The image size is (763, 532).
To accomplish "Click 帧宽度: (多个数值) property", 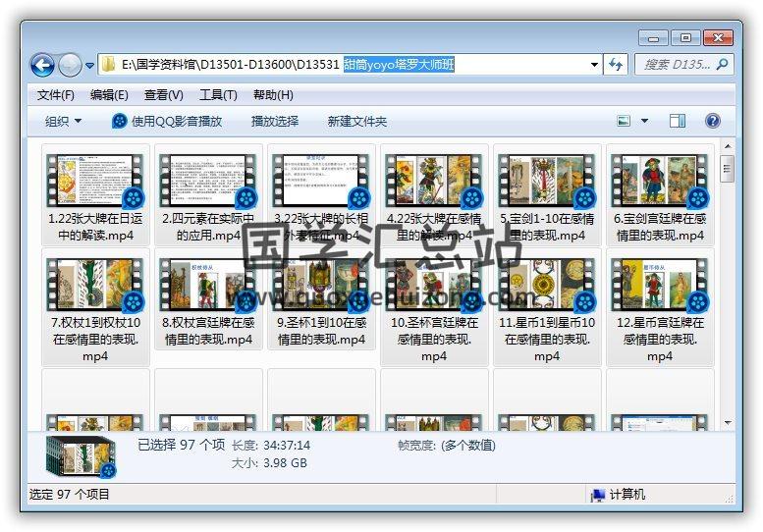I will (x=447, y=446).
